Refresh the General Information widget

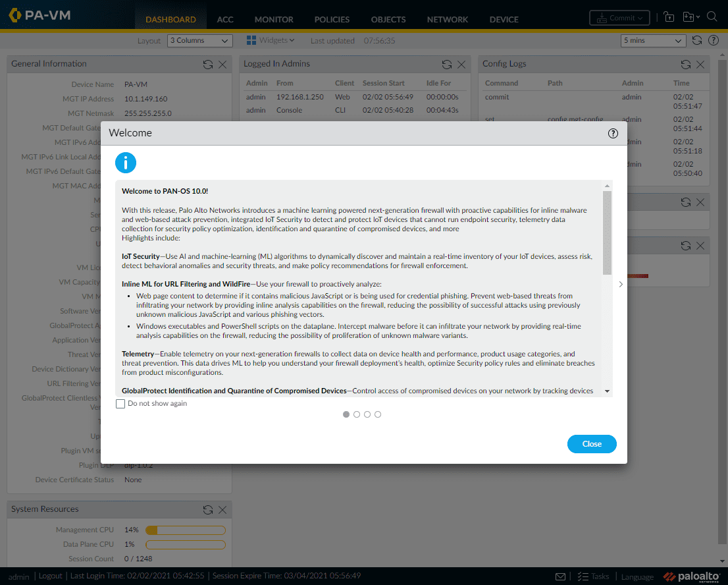coord(208,65)
